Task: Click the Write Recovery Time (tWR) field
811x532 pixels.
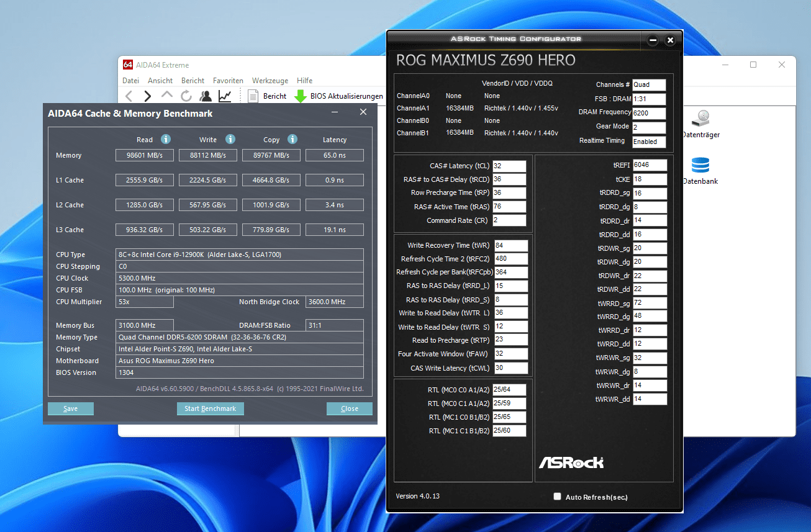Action: coord(511,245)
